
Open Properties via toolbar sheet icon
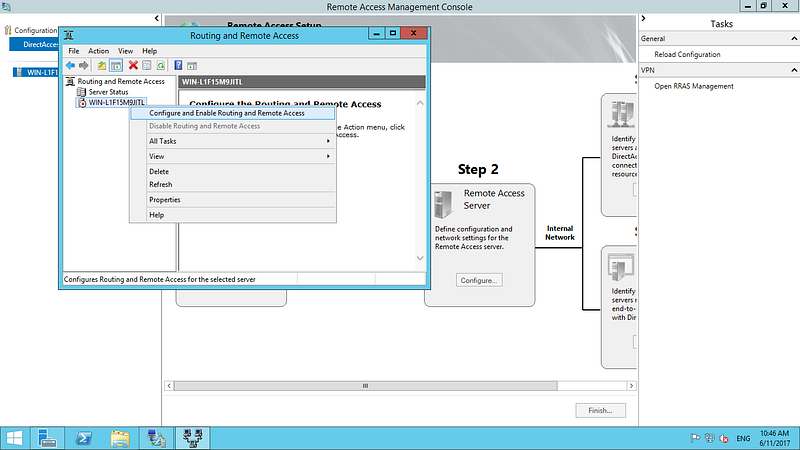[x=147, y=65]
